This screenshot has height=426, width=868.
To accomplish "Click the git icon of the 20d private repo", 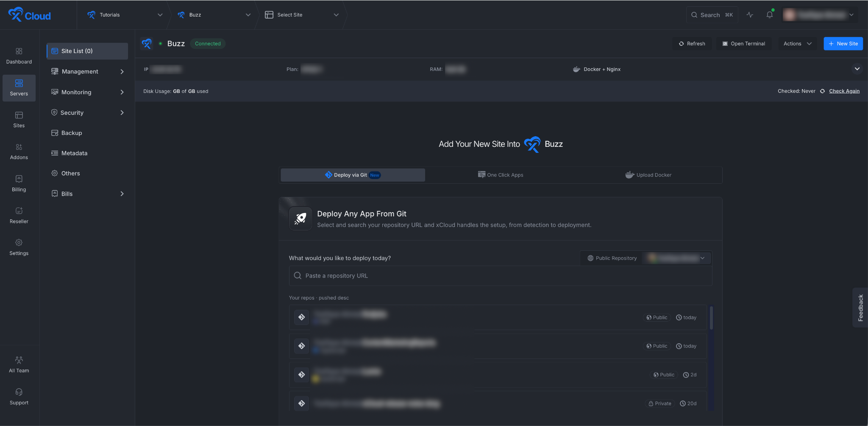I will point(302,404).
